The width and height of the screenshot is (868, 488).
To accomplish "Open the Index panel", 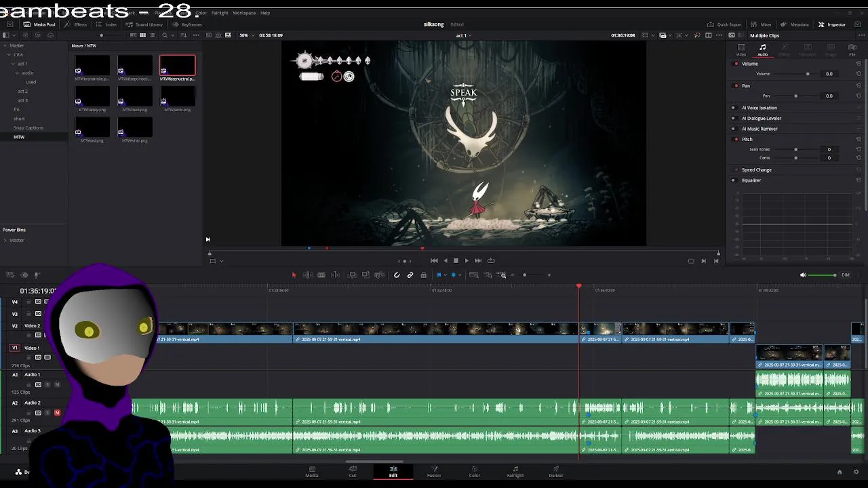I will [106, 24].
